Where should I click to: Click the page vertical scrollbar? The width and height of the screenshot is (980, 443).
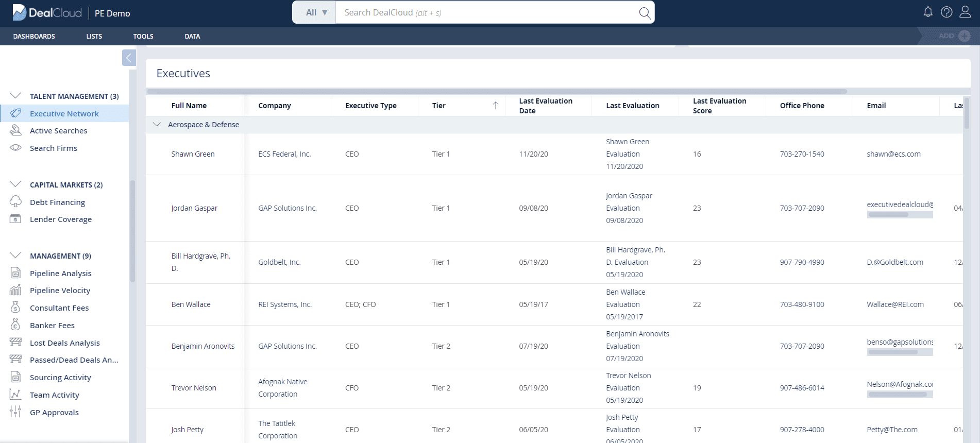[967, 113]
